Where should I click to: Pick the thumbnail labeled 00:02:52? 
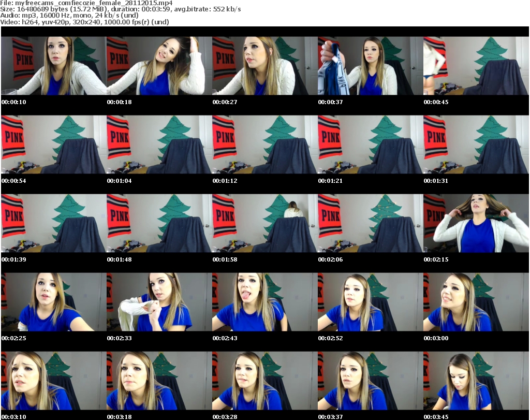pos(371,302)
